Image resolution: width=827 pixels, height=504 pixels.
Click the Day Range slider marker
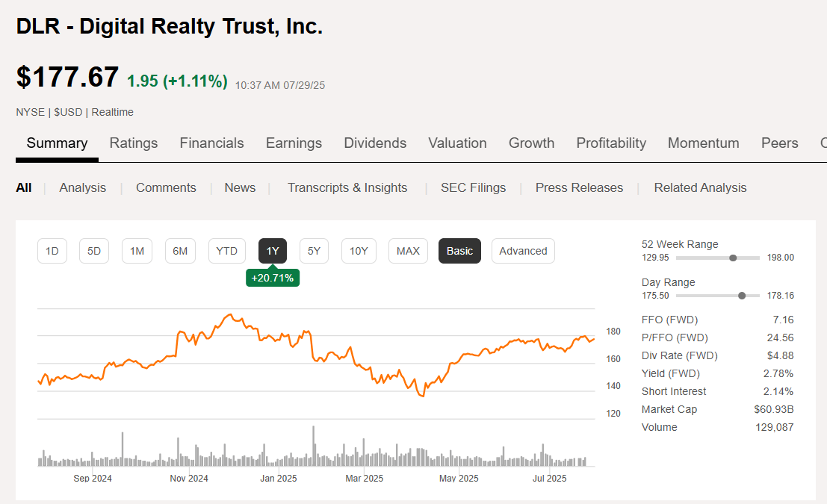point(742,295)
